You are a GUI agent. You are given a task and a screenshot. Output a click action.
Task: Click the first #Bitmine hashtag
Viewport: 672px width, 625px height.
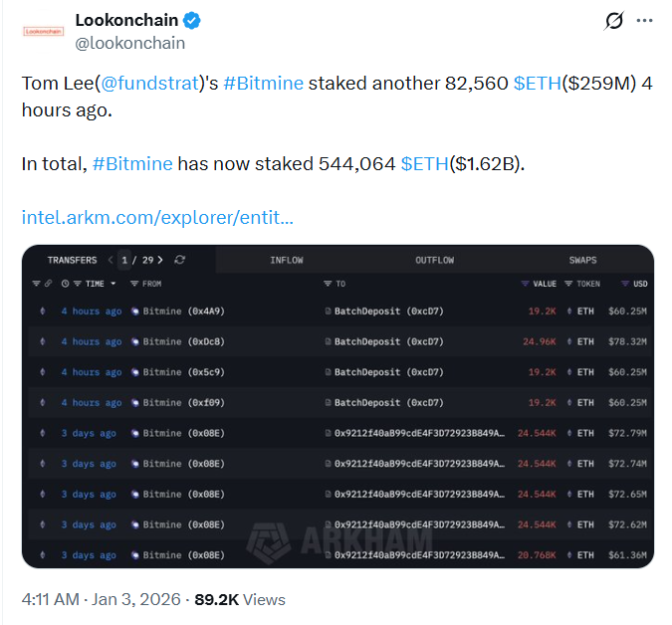[263, 84]
